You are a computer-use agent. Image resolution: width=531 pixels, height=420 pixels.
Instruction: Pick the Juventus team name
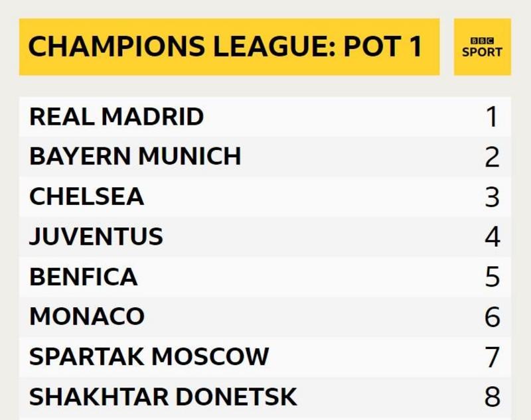tap(96, 237)
